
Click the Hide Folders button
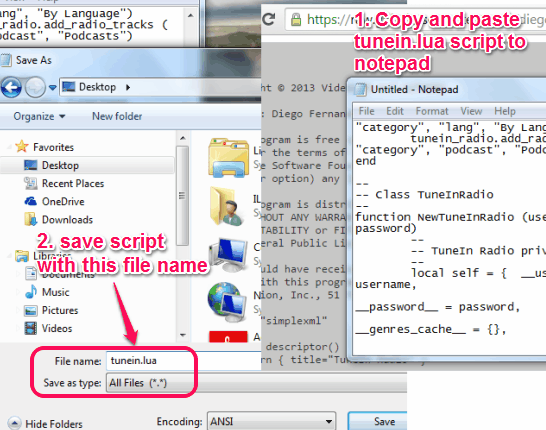(x=45, y=423)
